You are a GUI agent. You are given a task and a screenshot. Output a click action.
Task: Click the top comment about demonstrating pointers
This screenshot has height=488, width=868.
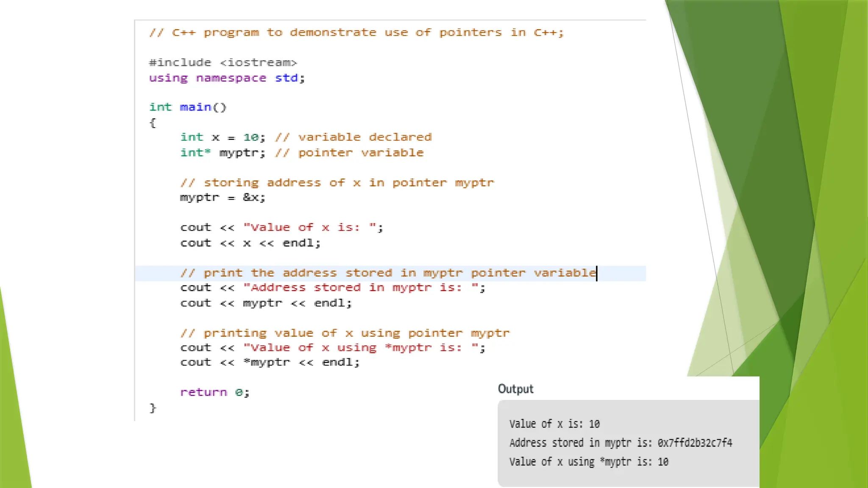[x=356, y=33]
